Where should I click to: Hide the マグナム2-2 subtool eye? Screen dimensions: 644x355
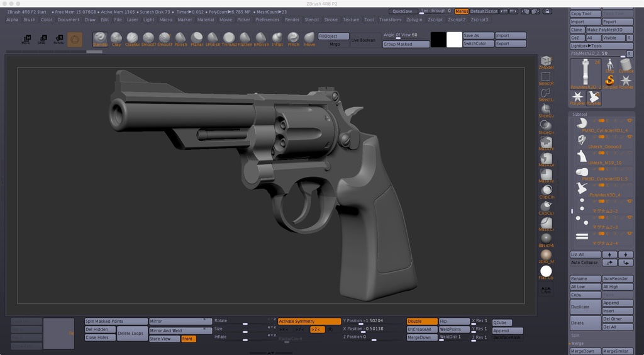point(630,201)
